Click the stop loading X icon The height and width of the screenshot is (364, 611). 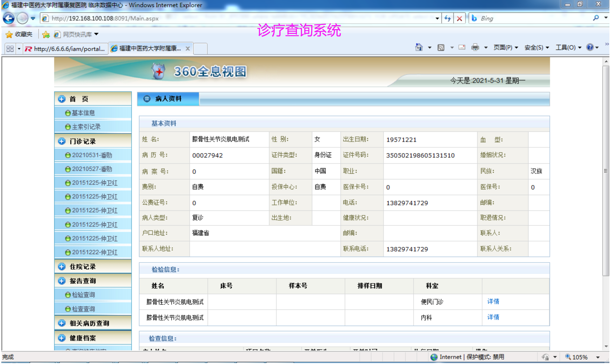(460, 18)
